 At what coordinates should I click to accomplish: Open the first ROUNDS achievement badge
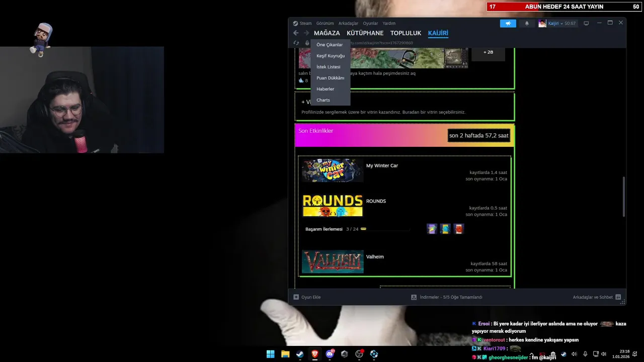tap(432, 229)
